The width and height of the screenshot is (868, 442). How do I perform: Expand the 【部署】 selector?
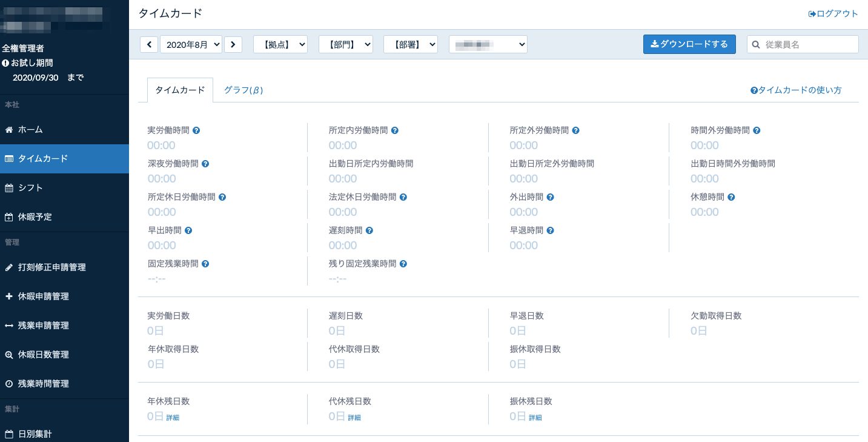click(x=410, y=44)
